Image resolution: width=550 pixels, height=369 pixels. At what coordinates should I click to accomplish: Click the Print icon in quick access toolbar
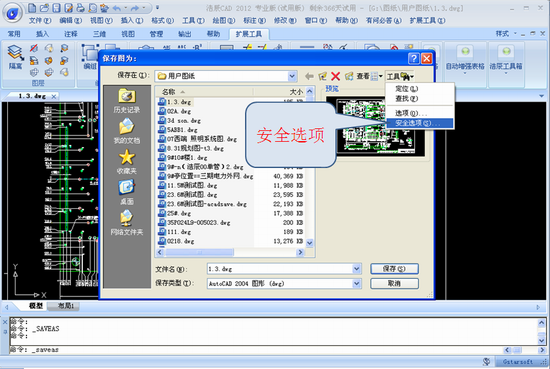point(80,7)
